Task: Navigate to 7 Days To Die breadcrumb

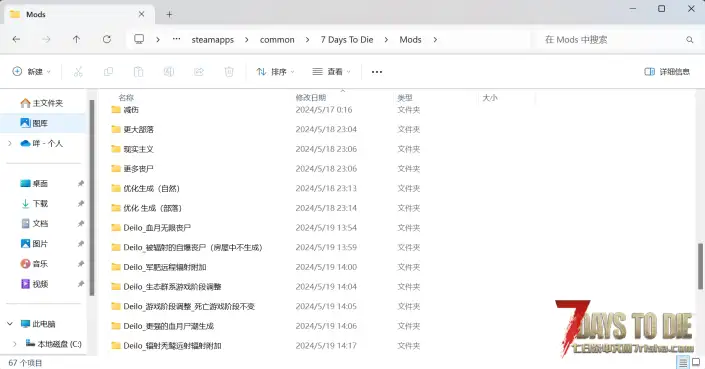Action: point(347,40)
